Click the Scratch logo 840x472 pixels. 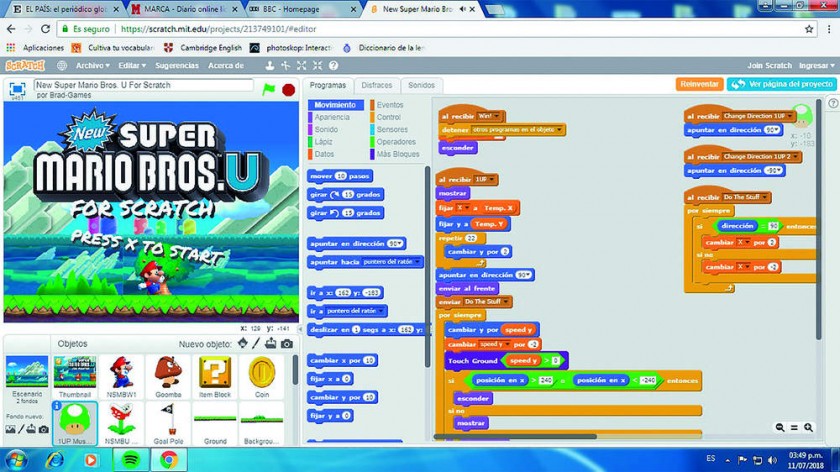[25, 65]
